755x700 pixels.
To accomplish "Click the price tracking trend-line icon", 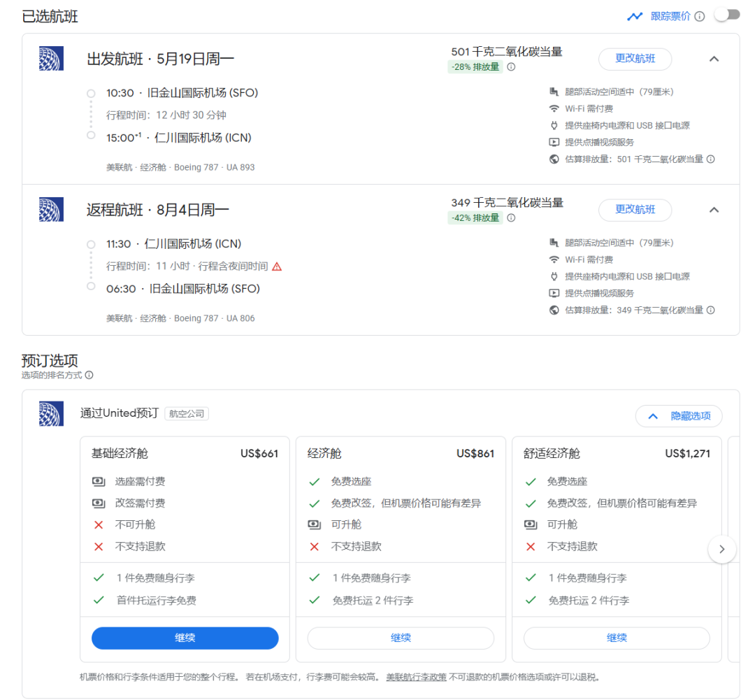I will tap(635, 16).
